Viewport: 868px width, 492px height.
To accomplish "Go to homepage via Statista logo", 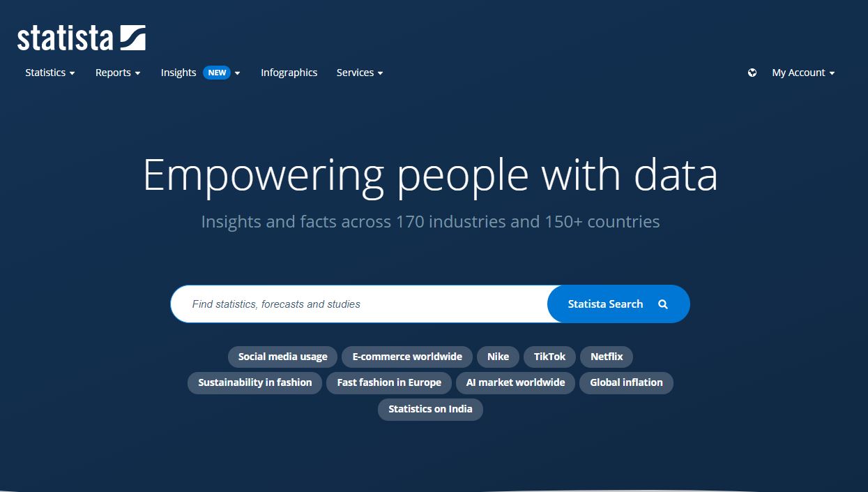I will [x=82, y=38].
